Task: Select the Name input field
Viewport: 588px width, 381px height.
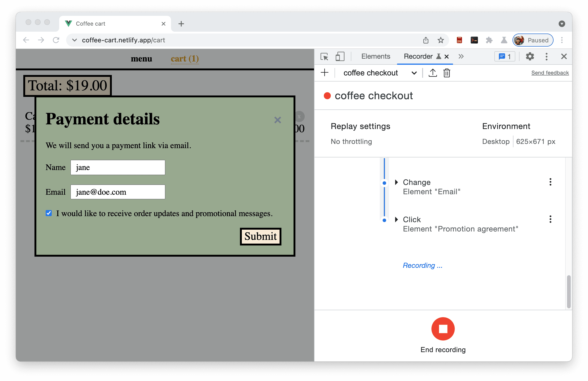Action: 118,167
